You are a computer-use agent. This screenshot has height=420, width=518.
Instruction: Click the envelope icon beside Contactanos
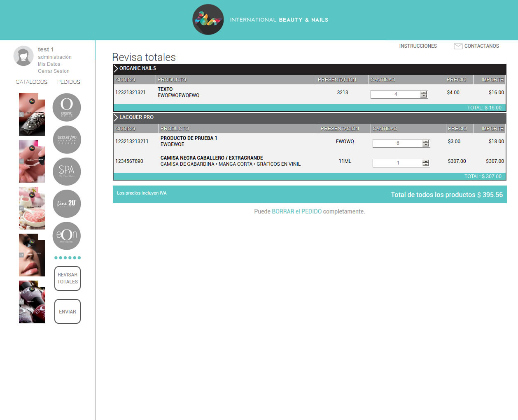pos(458,46)
